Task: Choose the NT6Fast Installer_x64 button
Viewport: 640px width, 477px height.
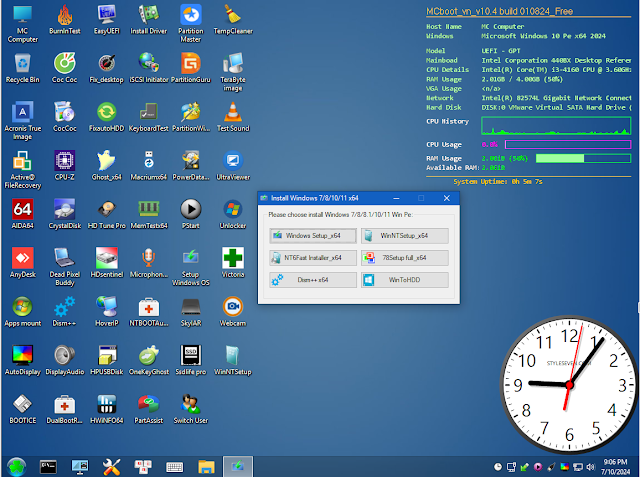Action: coord(308,258)
